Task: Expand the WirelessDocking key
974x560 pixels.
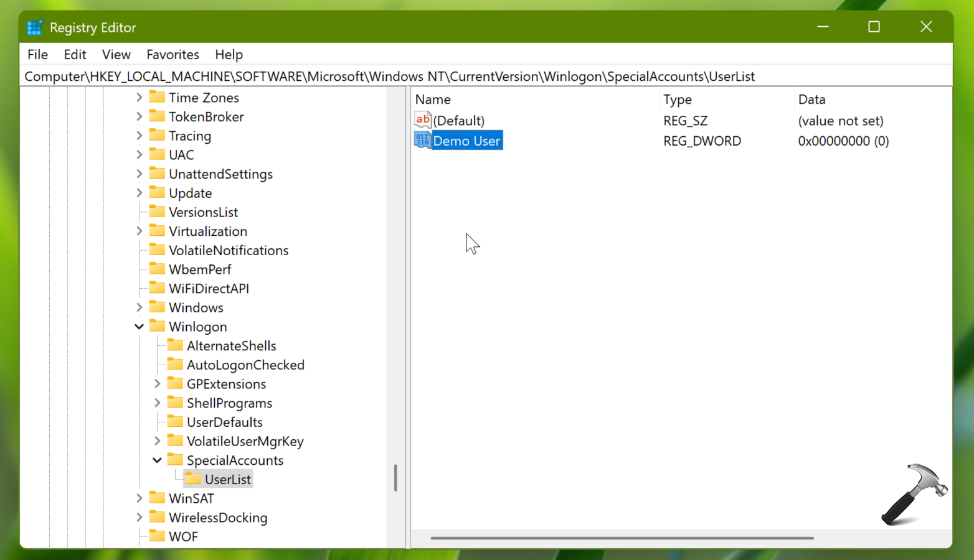Action: point(139,518)
